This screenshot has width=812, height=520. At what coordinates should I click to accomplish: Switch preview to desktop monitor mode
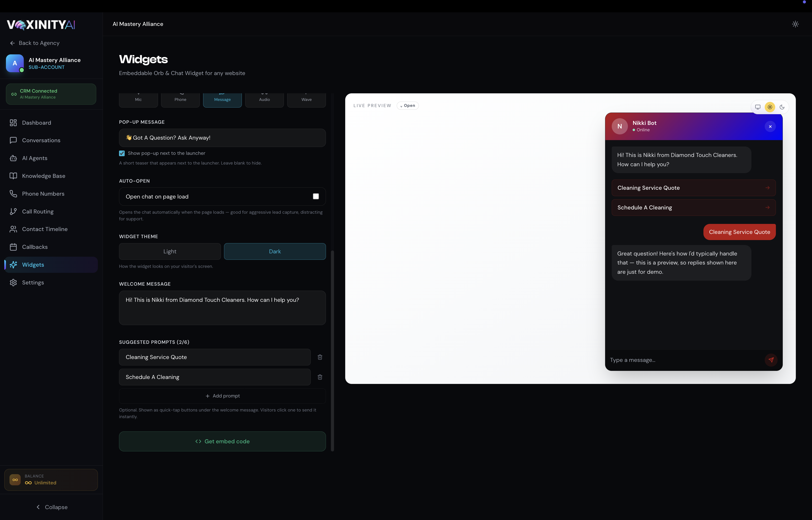758,107
